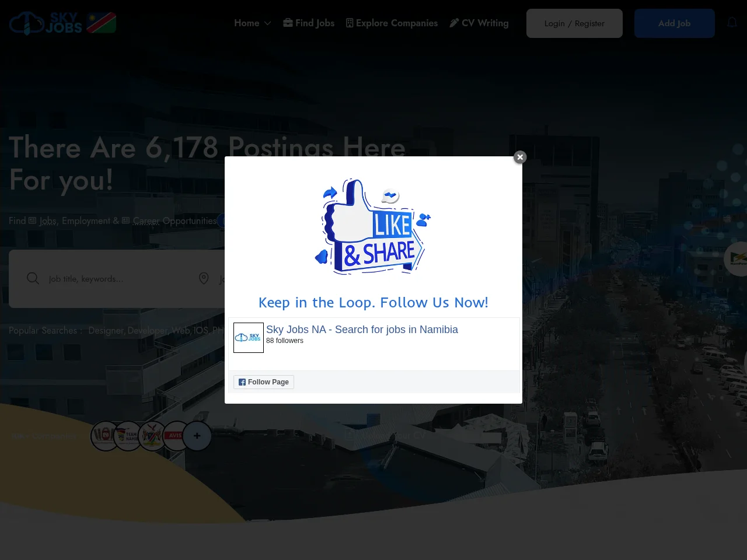Viewport: 747px width, 560px height.
Task: Open the Home menu
Action: (x=246, y=23)
